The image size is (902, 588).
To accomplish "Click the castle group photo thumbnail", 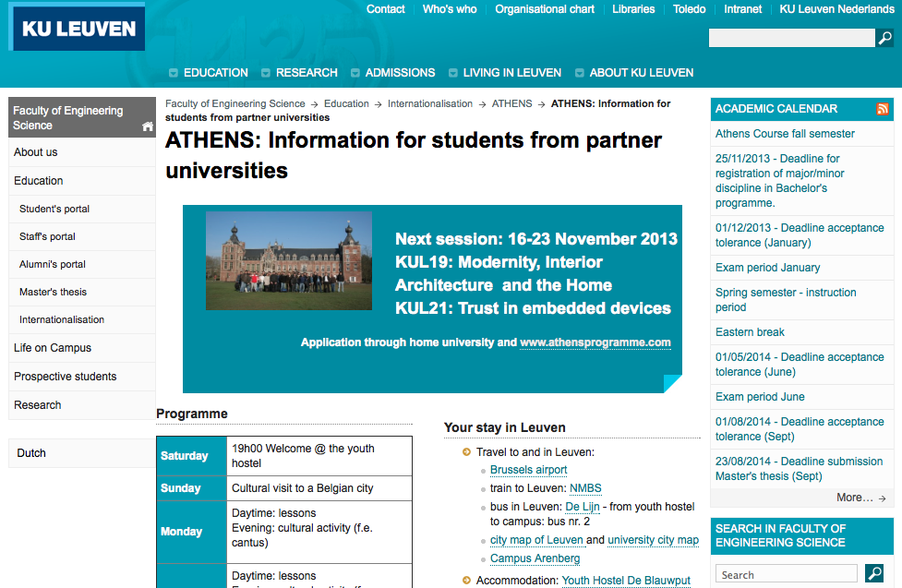I will pos(289,260).
